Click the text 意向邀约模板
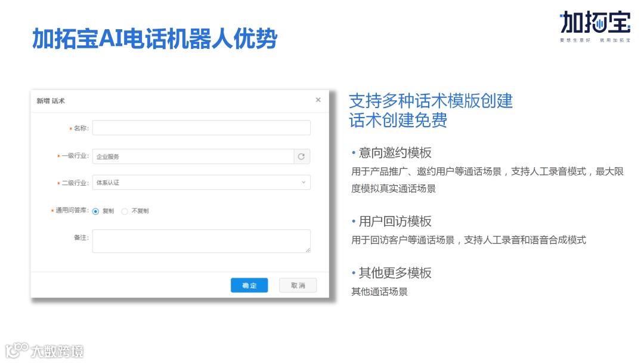The width and height of the screenshot is (644, 363). tap(395, 153)
